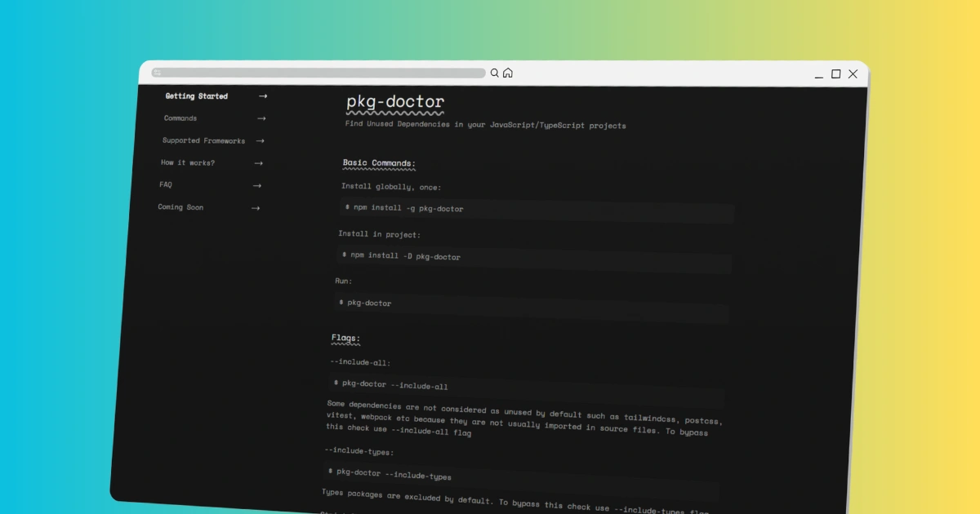Click the arrow beside FAQ
The width and height of the screenshot is (980, 514).
[x=257, y=185]
